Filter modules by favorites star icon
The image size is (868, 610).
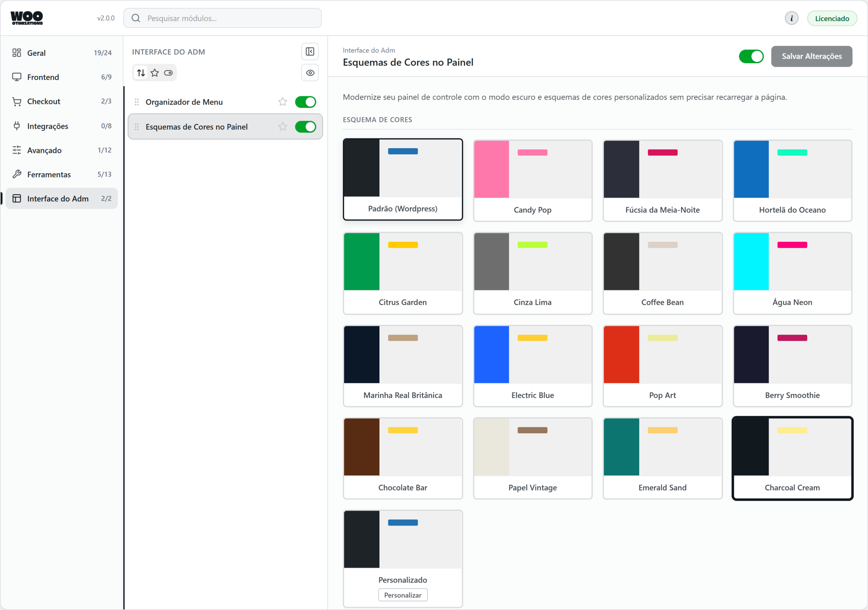point(155,73)
